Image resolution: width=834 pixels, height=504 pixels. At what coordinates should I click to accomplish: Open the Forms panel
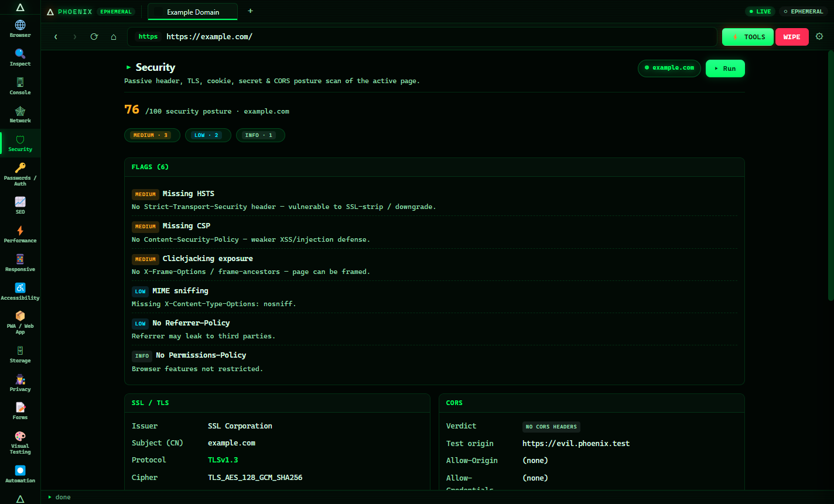coord(20,411)
